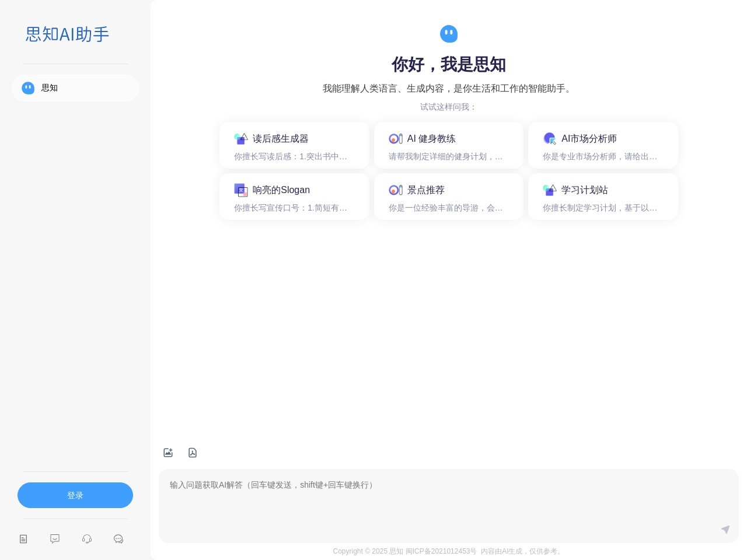This screenshot has width=747, height=560.
Task: Open the 学习计划站 prompt card
Action: tap(603, 197)
